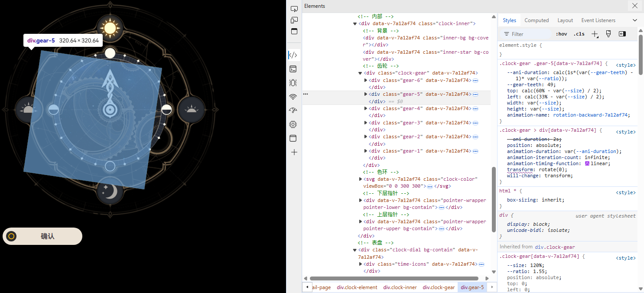Follow div.clock-gear inherited-from link
Screen dimensions: 644x293
pyautogui.click(x=555, y=247)
